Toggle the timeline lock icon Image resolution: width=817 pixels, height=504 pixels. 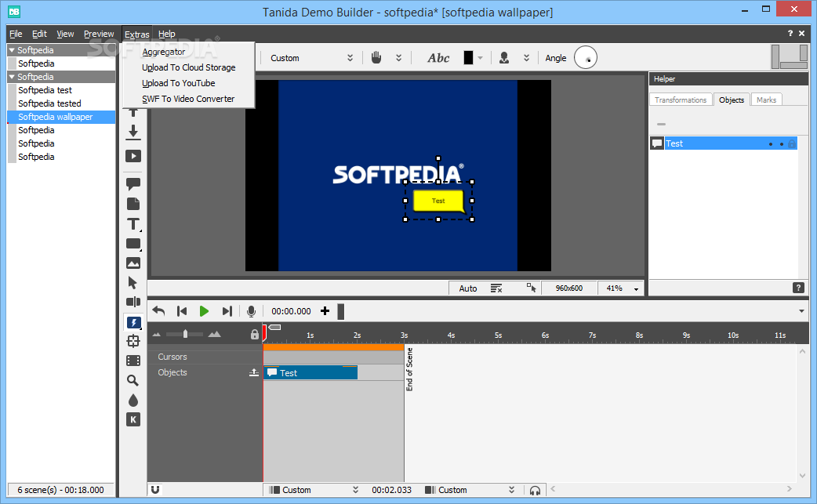pyautogui.click(x=254, y=334)
